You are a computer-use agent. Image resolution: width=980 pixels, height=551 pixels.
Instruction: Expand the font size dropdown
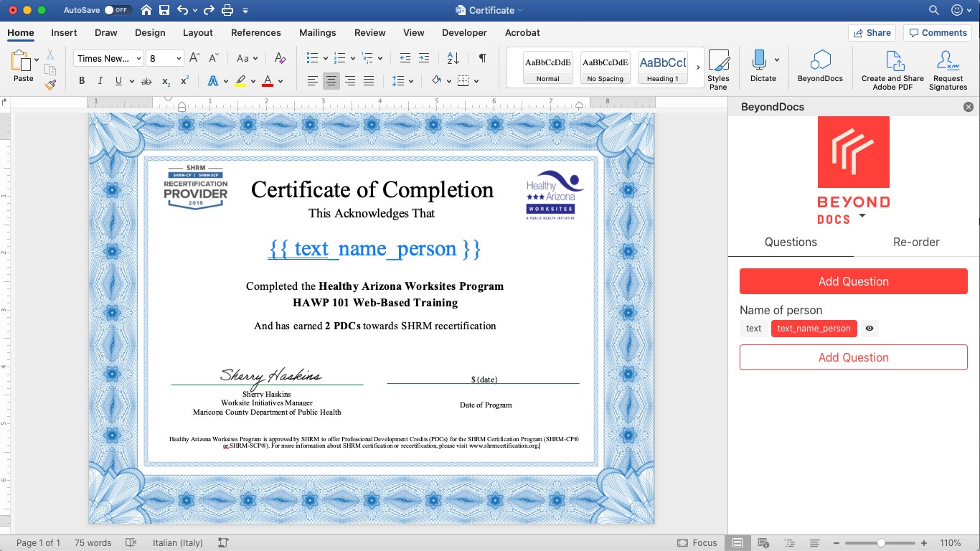pyautogui.click(x=179, y=59)
